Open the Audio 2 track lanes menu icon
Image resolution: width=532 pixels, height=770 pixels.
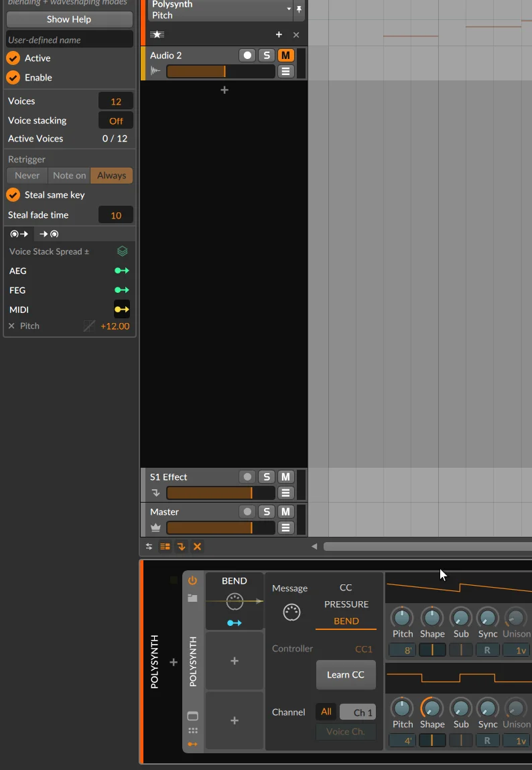click(285, 71)
